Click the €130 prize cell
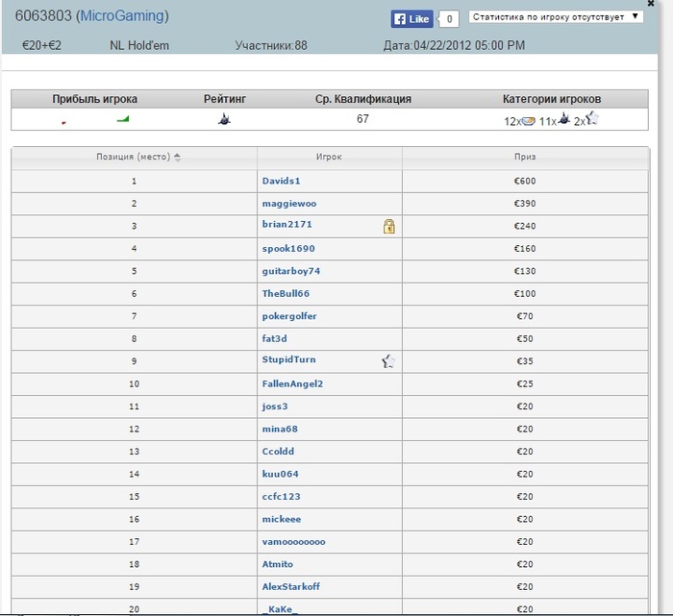673x616 pixels. [525, 271]
